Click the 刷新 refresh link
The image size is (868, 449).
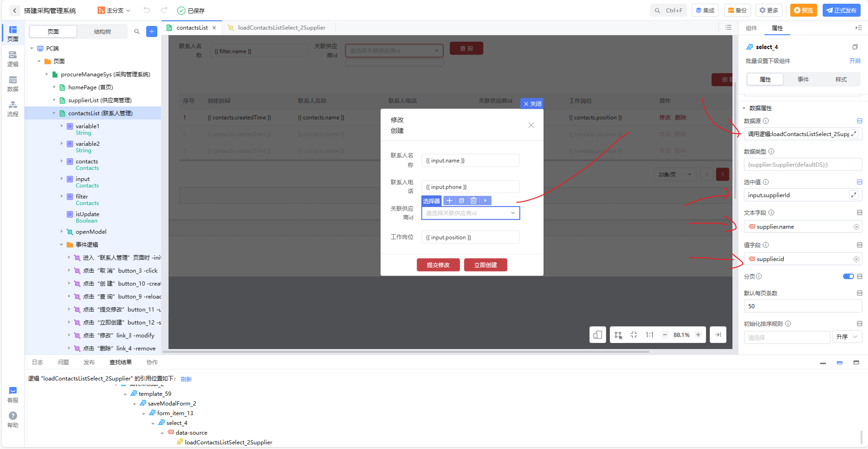pos(186,379)
